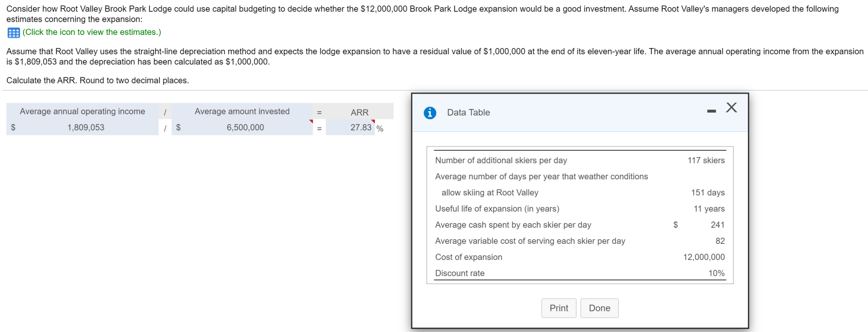Click "Calculate the ARR. Round to two decimal places."

point(97,81)
